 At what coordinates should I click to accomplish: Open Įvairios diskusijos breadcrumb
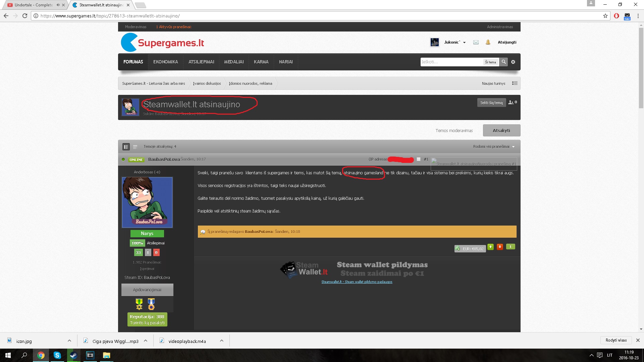tap(207, 83)
